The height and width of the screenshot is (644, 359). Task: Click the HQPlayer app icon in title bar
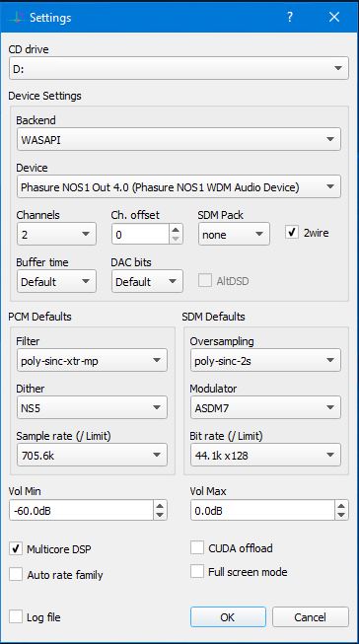point(17,17)
